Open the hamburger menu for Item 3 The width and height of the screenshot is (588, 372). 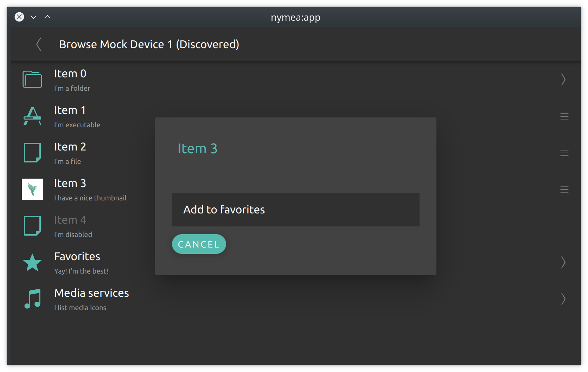pyautogui.click(x=564, y=190)
